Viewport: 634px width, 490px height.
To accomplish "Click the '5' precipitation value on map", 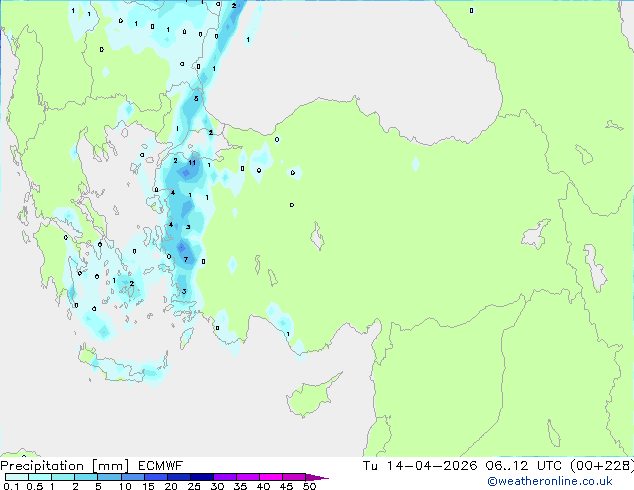I will click(196, 99).
